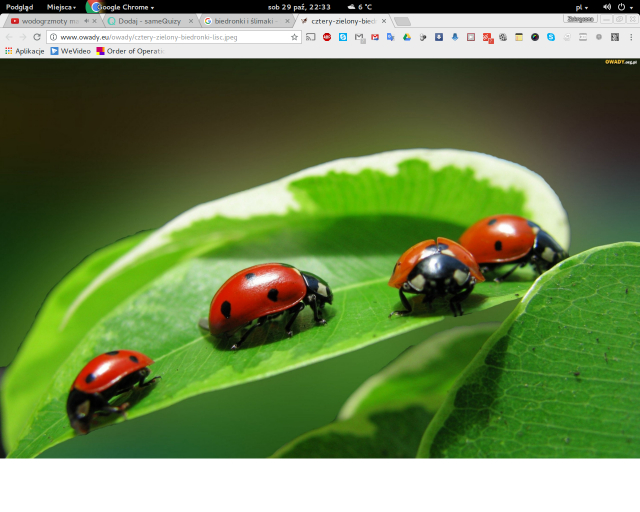Open the WeVideo bookmark
Screen dimensions: 640x512
pyautogui.click(x=70, y=51)
